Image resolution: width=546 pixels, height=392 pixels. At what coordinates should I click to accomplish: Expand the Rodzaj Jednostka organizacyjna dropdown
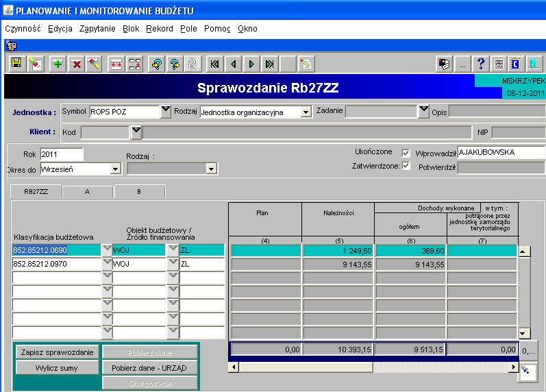306,112
